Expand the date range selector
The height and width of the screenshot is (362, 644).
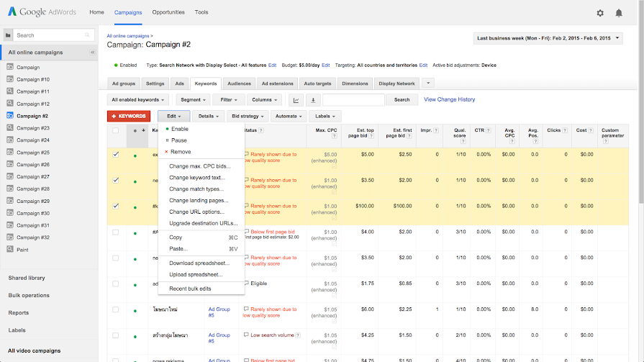548,38
